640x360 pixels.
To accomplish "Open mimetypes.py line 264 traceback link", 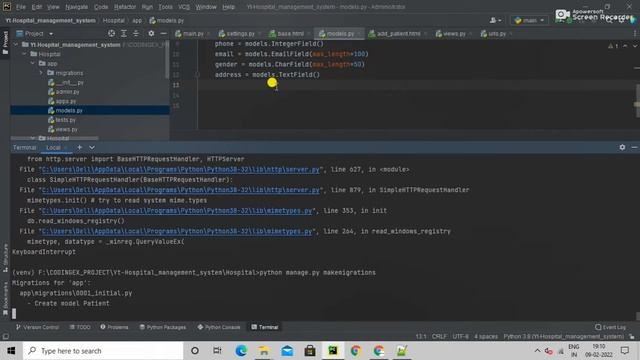I will click(x=177, y=231).
